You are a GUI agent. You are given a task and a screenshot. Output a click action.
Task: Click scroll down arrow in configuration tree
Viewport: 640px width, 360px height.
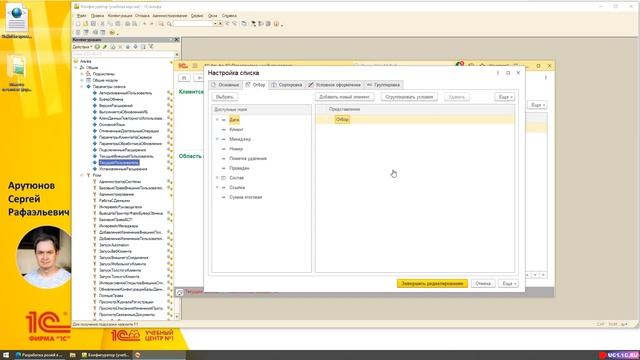(177, 316)
